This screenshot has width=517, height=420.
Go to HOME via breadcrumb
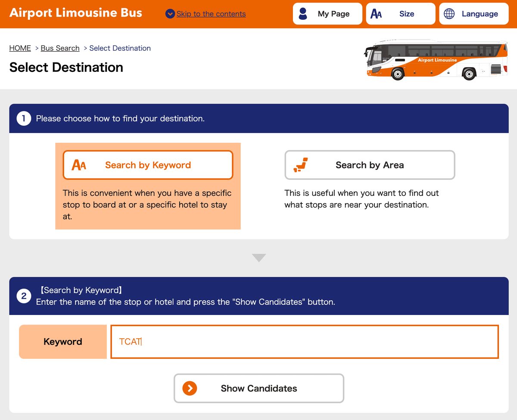coord(20,48)
